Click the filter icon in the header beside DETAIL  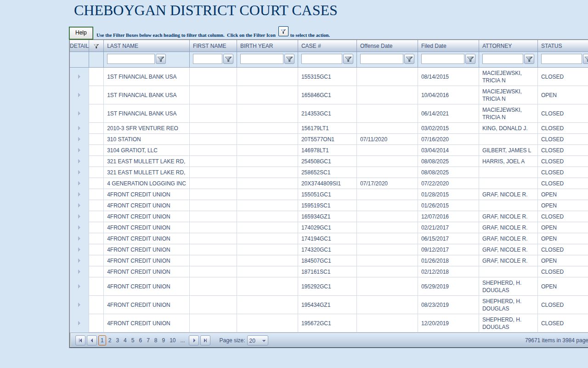pos(96,46)
